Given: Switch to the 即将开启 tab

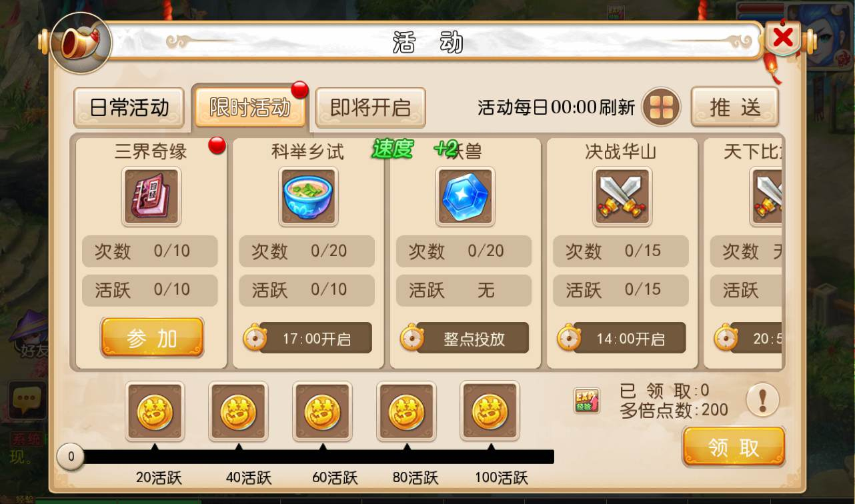Looking at the screenshot, I should [370, 107].
